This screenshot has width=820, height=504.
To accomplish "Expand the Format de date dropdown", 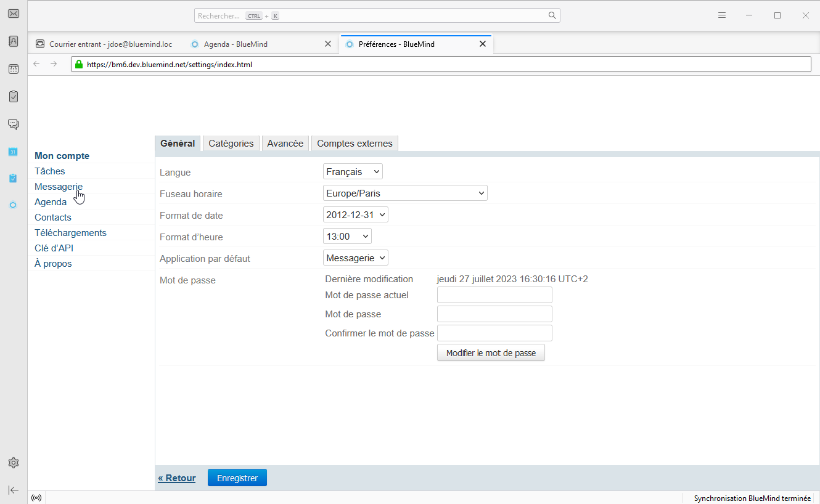I will coord(355,215).
